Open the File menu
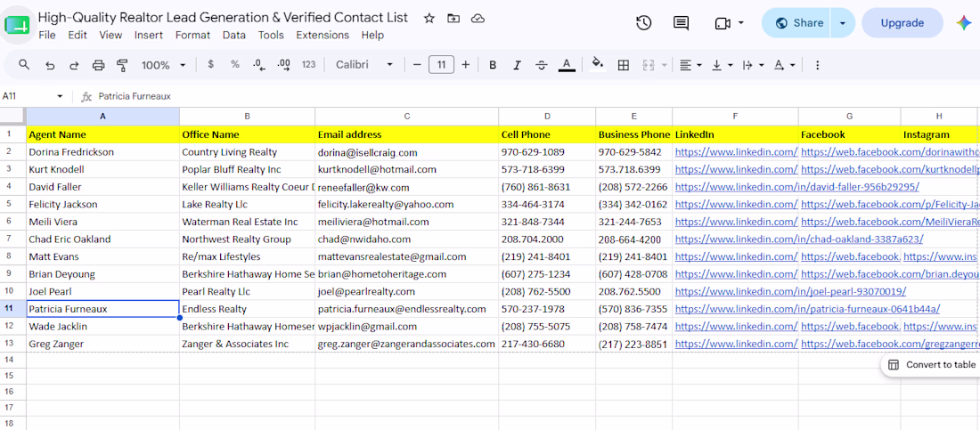This screenshot has height=430, width=980. pos(47,35)
